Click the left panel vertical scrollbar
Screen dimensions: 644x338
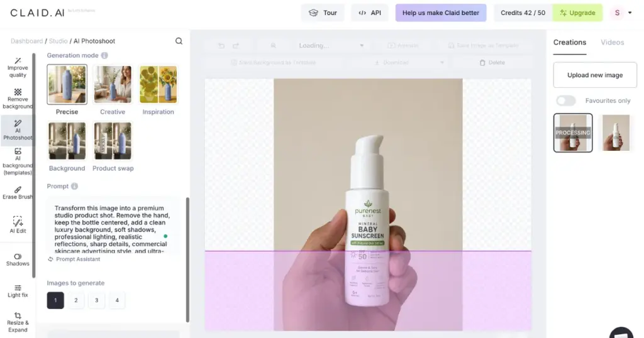187,259
